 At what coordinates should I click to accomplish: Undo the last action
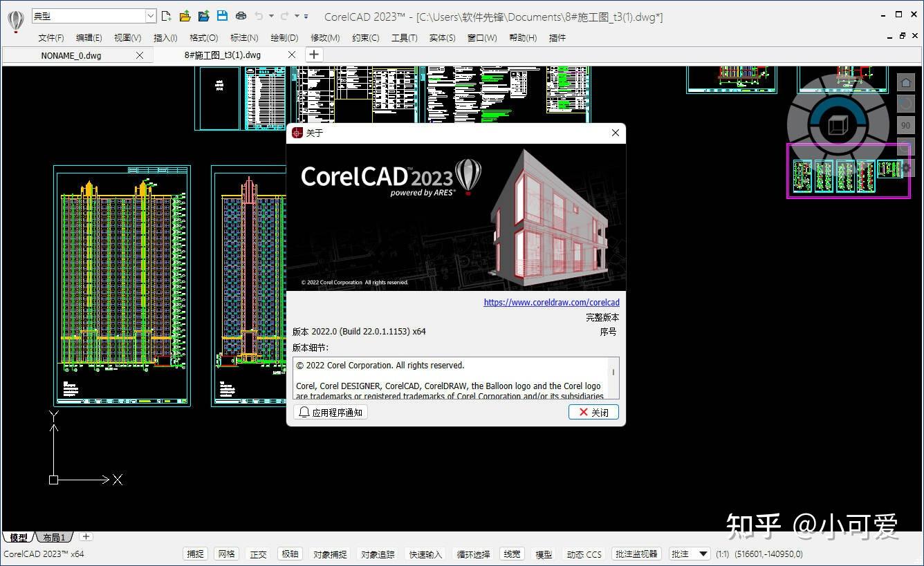click(x=261, y=15)
